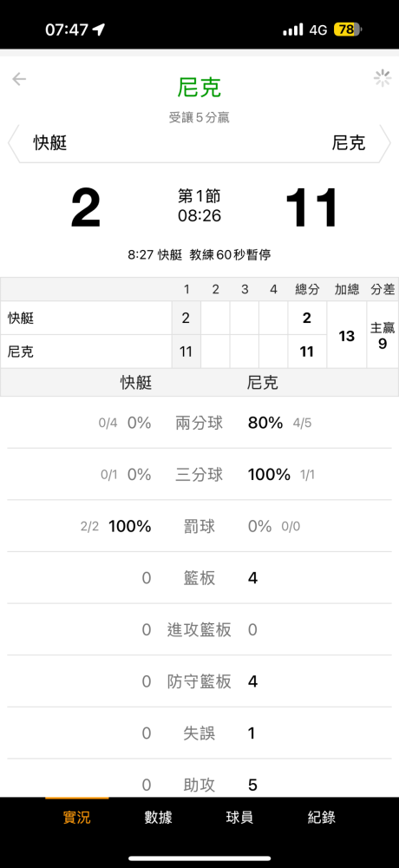Tap the 分差 column header
Image resolution: width=399 pixels, height=868 pixels.
pyautogui.click(x=383, y=290)
